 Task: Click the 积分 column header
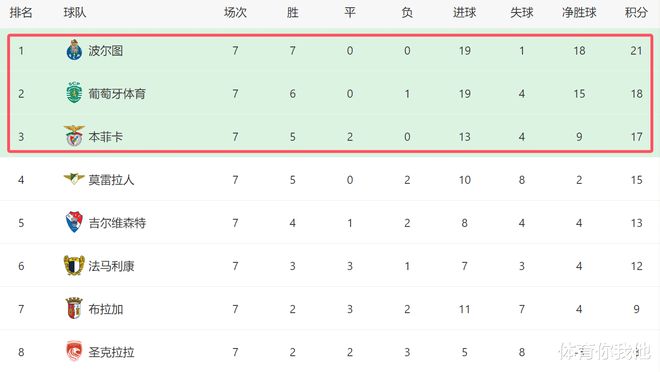point(636,13)
